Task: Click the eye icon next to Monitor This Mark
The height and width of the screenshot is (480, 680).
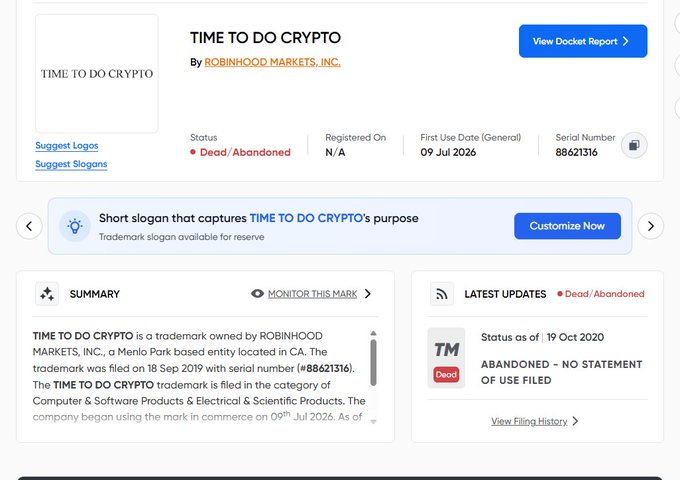Action: (257, 294)
